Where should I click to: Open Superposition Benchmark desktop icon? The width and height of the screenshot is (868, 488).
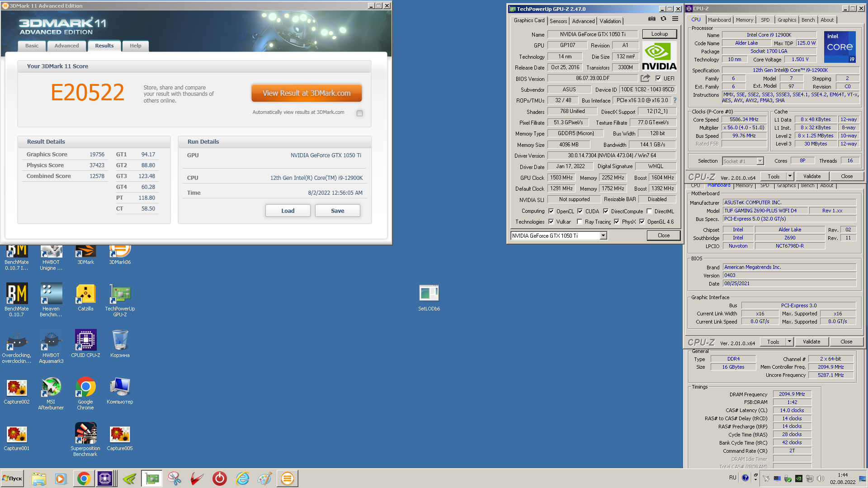pyautogui.click(x=85, y=439)
